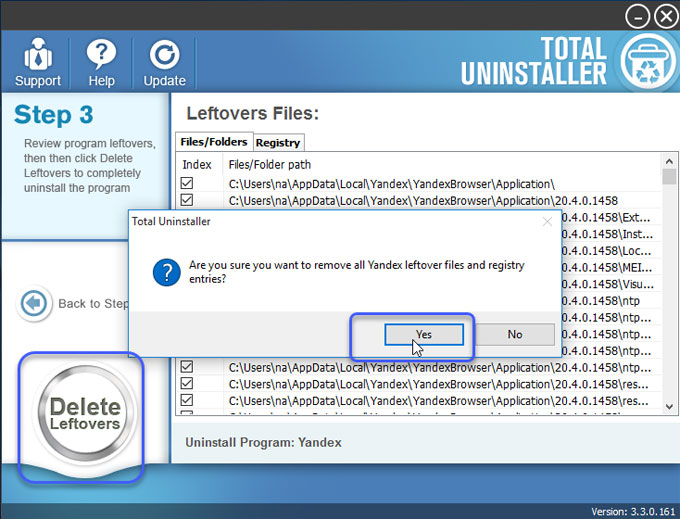Open the Help question-mark icon
Image resolution: width=680 pixels, height=519 pixels.
[101, 62]
